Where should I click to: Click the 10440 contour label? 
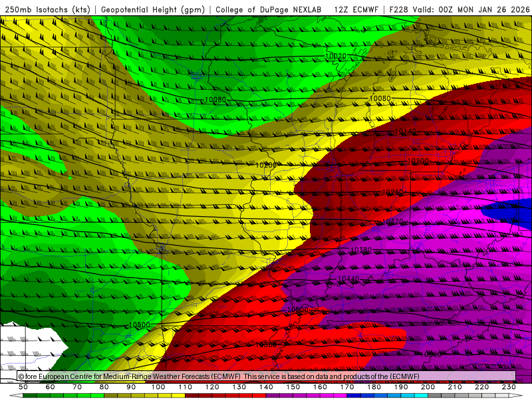point(348,279)
